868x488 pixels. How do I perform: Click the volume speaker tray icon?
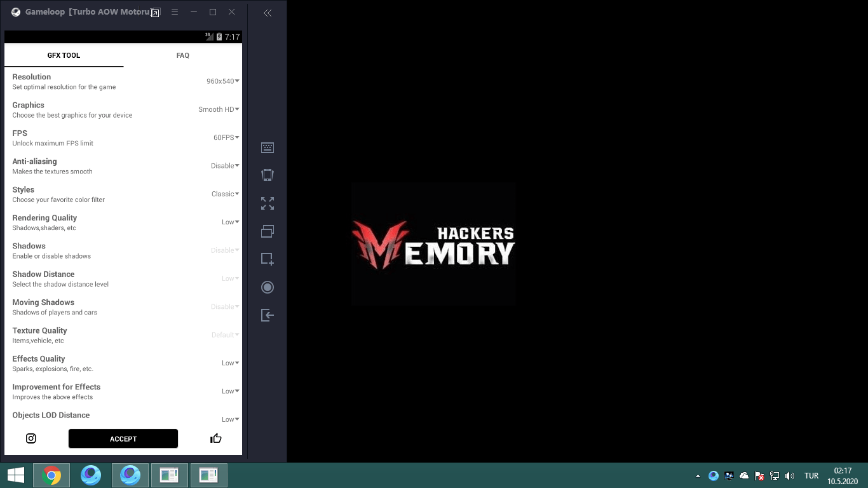(790, 476)
